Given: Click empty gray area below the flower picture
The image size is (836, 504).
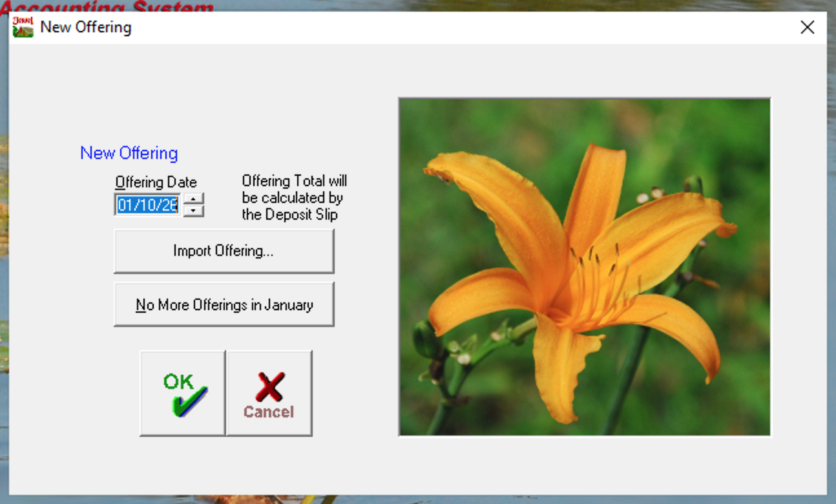Looking at the screenshot, I should tap(584, 465).
